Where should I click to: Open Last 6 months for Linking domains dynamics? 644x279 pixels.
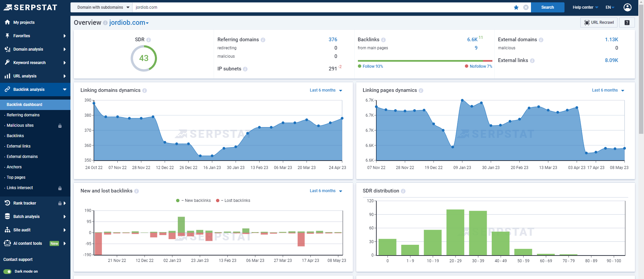click(326, 90)
